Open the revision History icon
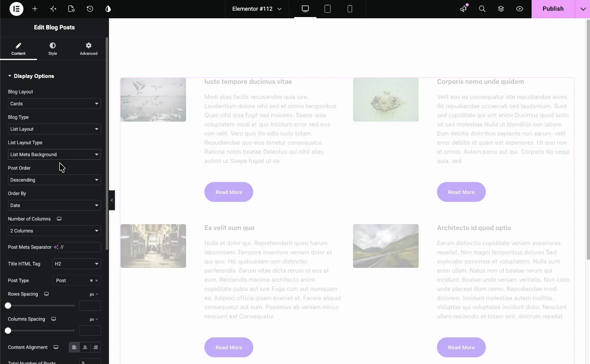This screenshot has width=590, height=364. [90, 9]
